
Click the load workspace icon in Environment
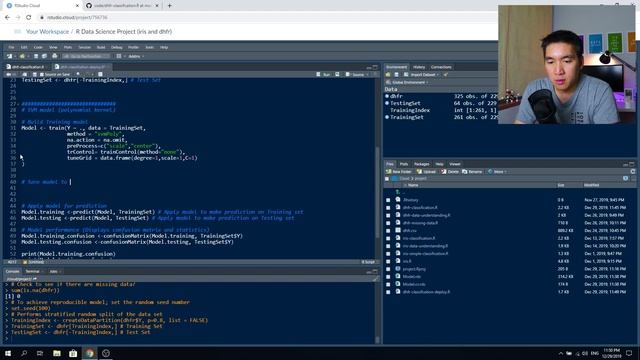388,75
